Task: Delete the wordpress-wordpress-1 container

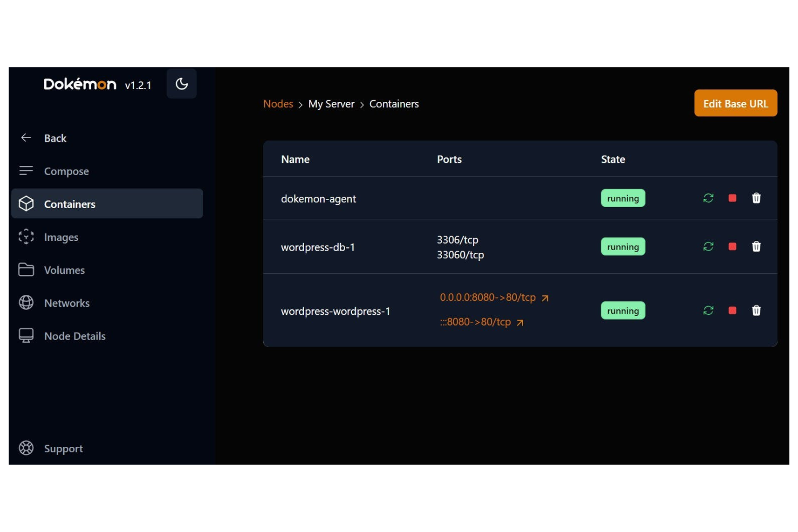Action: 756,310
